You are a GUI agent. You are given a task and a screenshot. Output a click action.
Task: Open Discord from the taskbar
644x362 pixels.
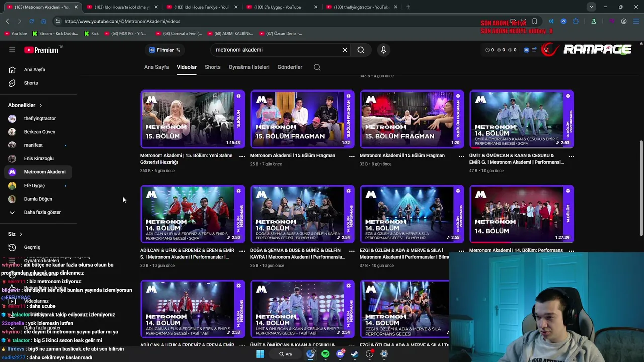[340, 354]
